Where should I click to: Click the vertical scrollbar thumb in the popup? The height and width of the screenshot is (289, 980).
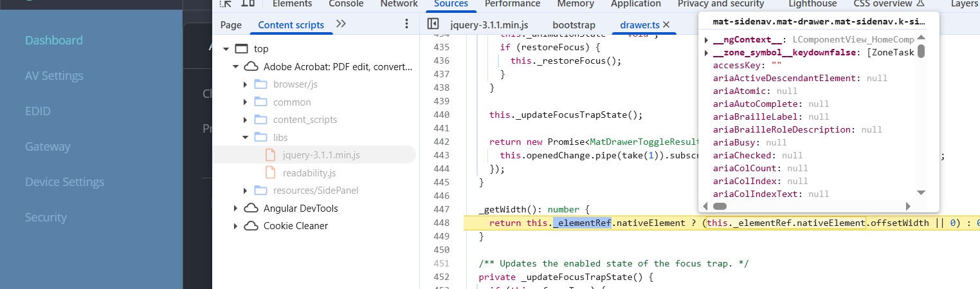[921, 51]
